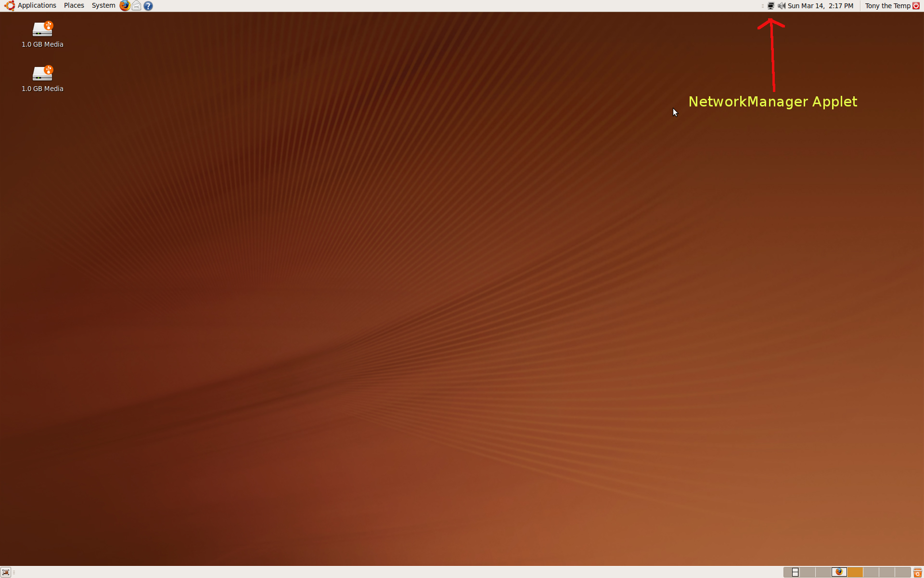
Task: Click the NetworkManager Applet icon
Action: pos(770,5)
